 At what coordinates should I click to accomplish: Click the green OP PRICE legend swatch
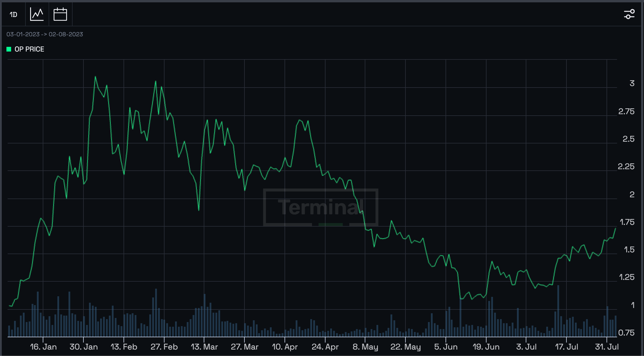pos(9,49)
